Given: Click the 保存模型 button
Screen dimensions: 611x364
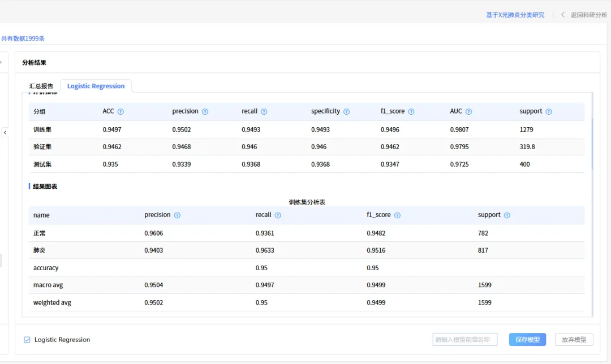Looking at the screenshot, I should pyautogui.click(x=527, y=340).
